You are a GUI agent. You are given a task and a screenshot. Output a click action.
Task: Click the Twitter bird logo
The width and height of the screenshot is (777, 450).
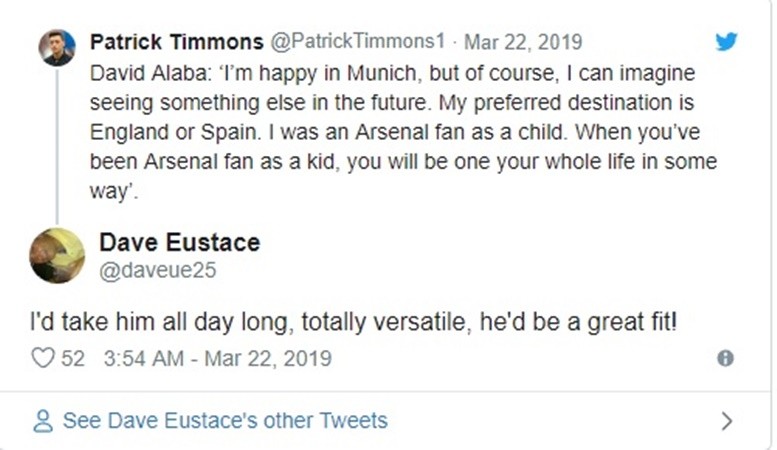point(725,42)
